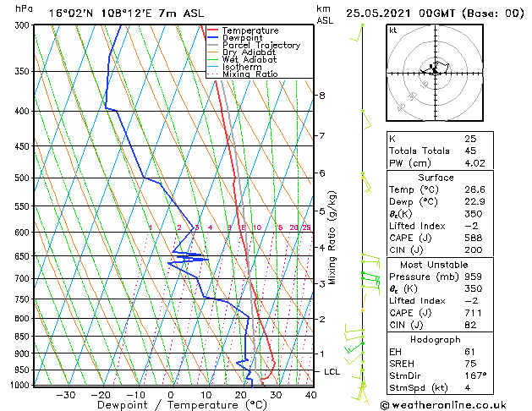Click the Most Unstable CAPE value 711
This screenshot has width=532, height=411.
474,313
